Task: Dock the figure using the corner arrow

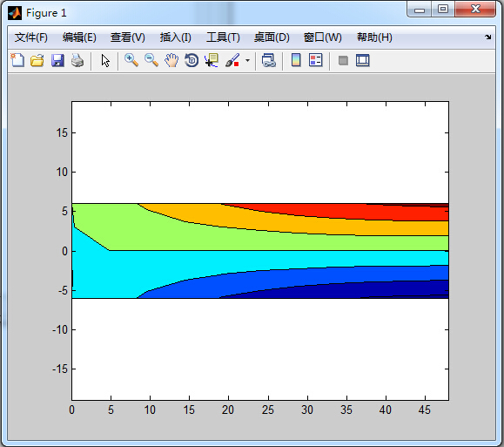Action: [488, 37]
